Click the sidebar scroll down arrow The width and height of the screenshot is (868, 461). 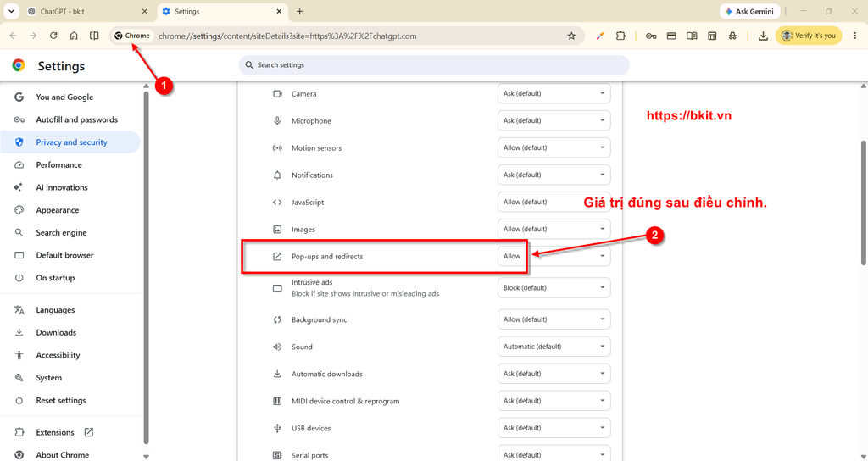coord(146,457)
